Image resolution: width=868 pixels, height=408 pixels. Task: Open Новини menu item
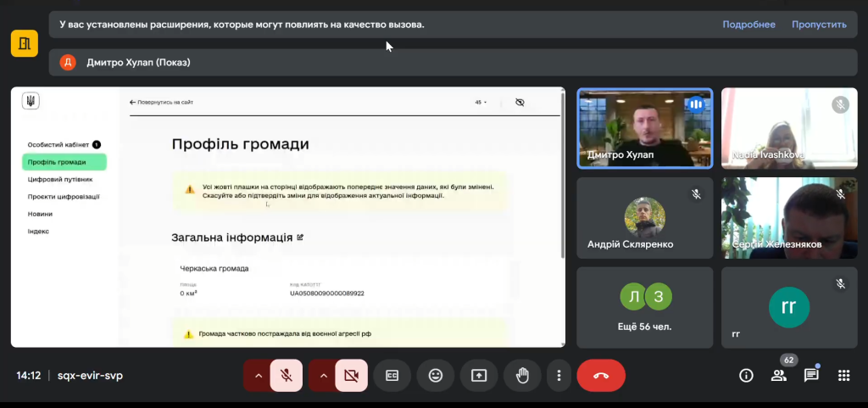(40, 214)
